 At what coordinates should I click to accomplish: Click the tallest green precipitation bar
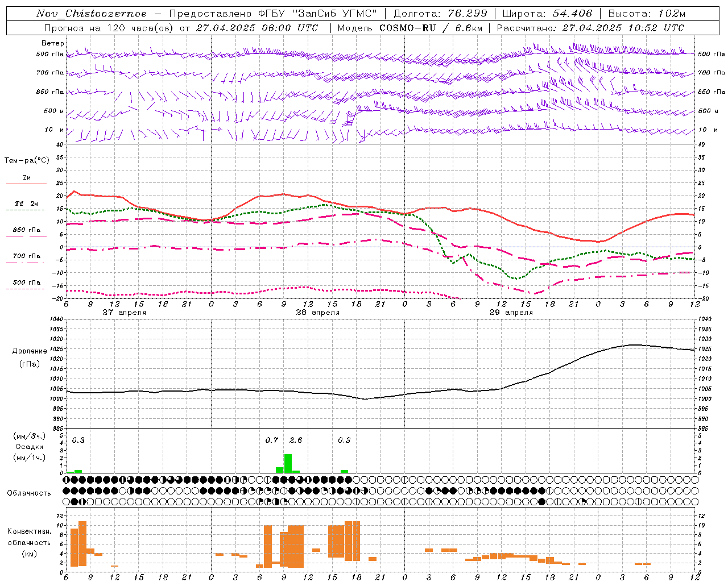288,463
